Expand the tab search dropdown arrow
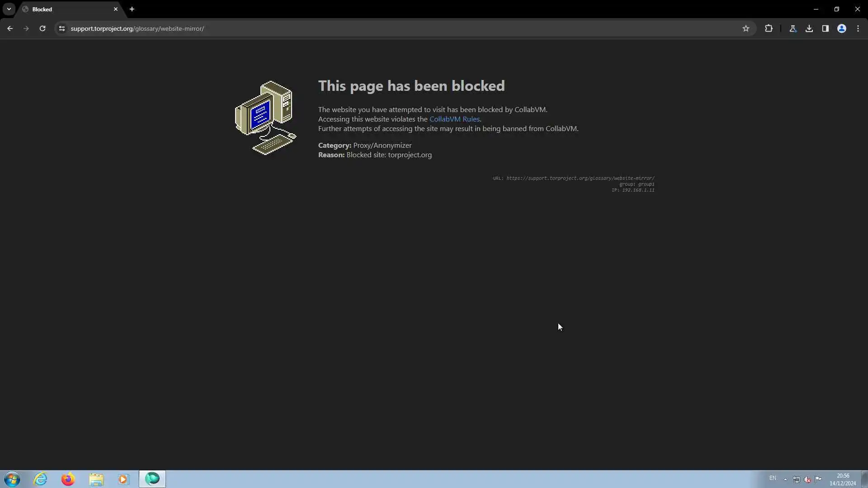Image resolution: width=868 pixels, height=488 pixels. pyautogui.click(x=9, y=9)
